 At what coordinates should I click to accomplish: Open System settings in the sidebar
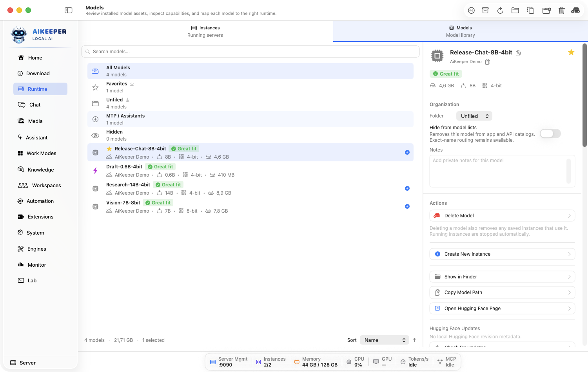pyautogui.click(x=40, y=233)
